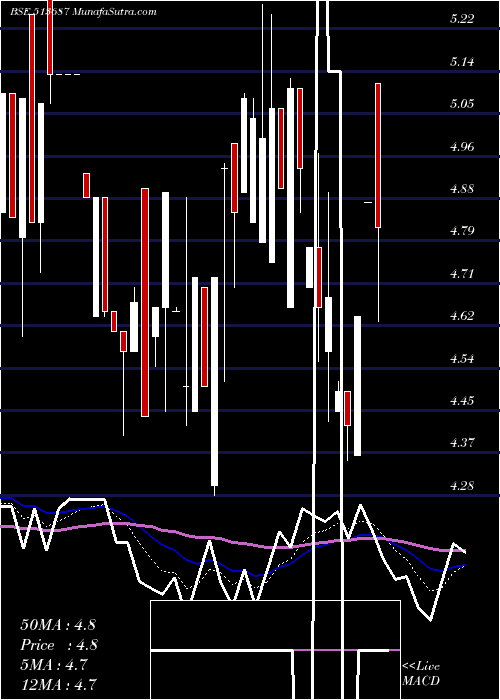Click the 5.14 price axis label
Viewport: 500px width, 700px height.
click(x=462, y=61)
